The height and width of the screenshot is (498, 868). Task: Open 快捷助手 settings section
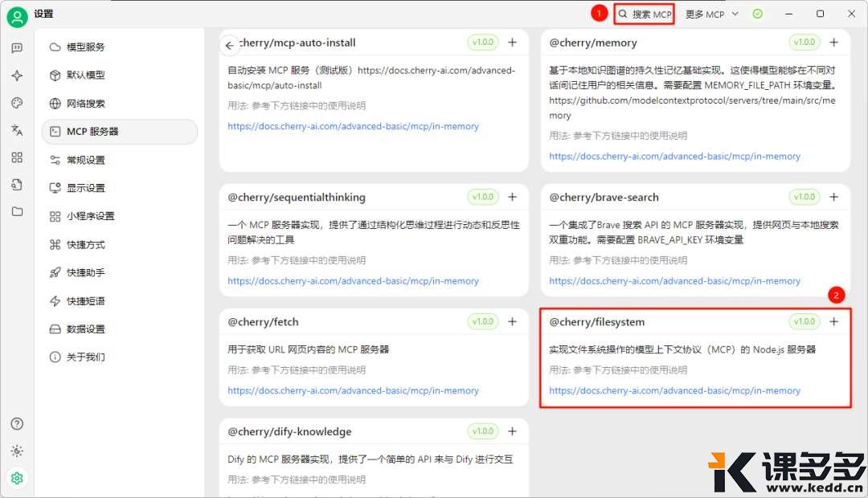click(x=120, y=273)
